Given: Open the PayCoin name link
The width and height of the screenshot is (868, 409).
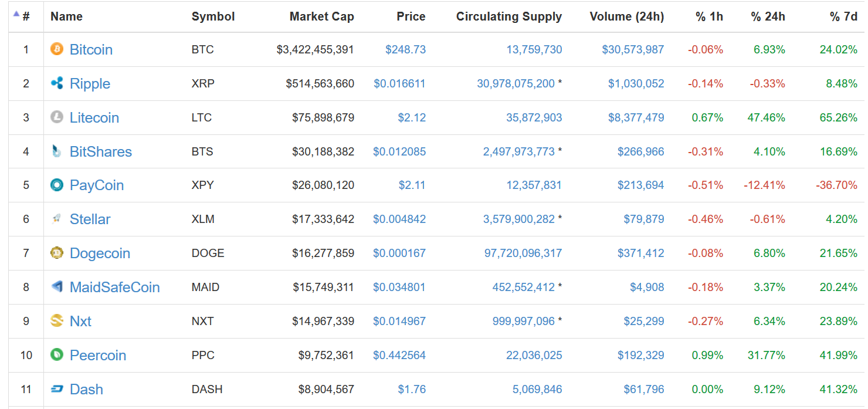Looking at the screenshot, I should click(x=97, y=185).
